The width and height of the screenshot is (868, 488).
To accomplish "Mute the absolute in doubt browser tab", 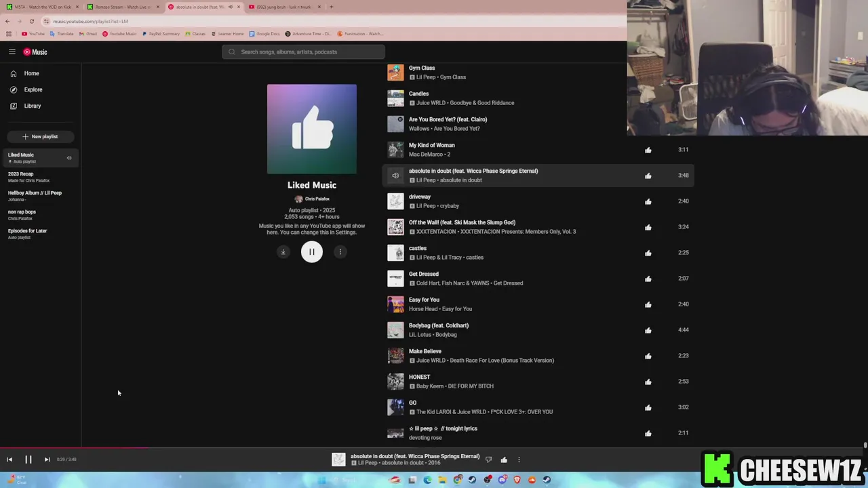I will pyautogui.click(x=230, y=7).
